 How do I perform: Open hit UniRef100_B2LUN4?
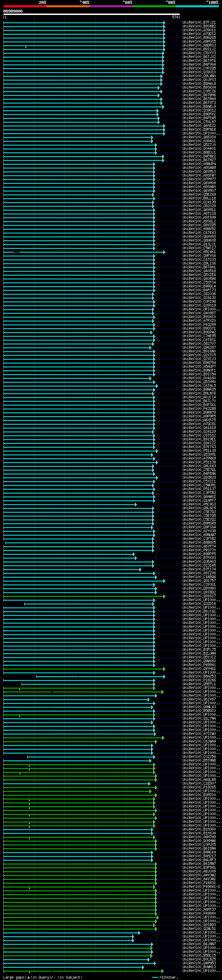tap(199, 653)
